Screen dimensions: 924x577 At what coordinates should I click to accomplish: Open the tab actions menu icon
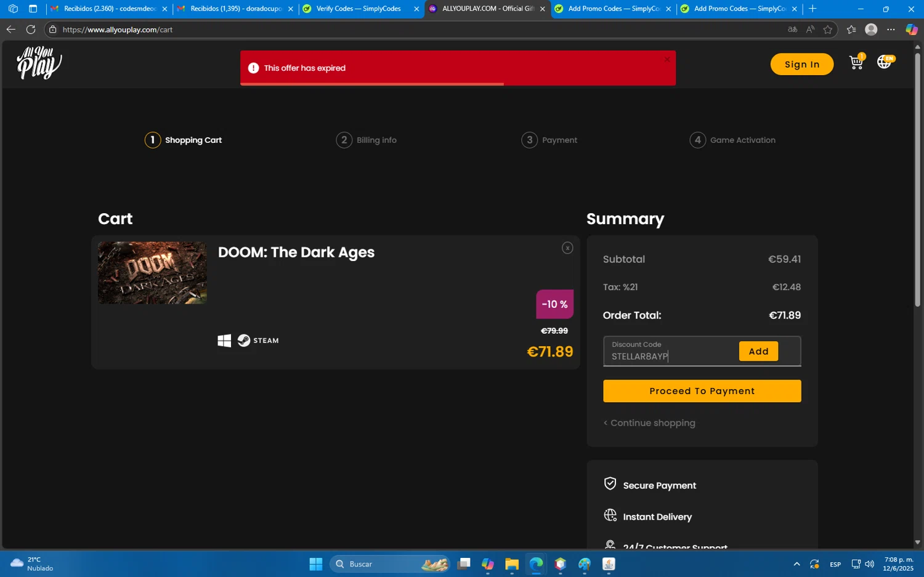pyautogui.click(x=33, y=9)
